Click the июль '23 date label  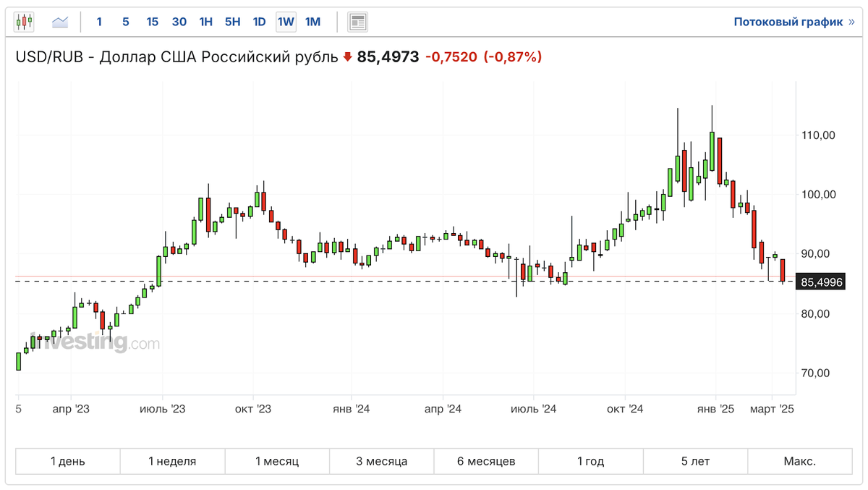click(162, 409)
